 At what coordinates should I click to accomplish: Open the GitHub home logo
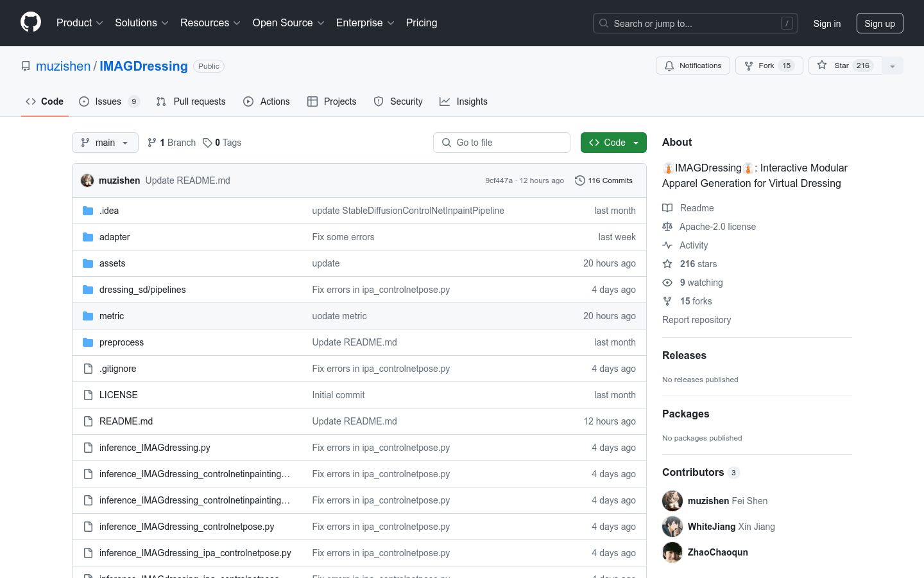[31, 22]
